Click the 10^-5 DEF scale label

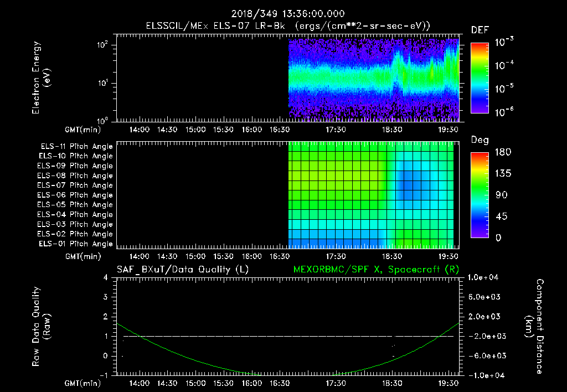point(504,88)
